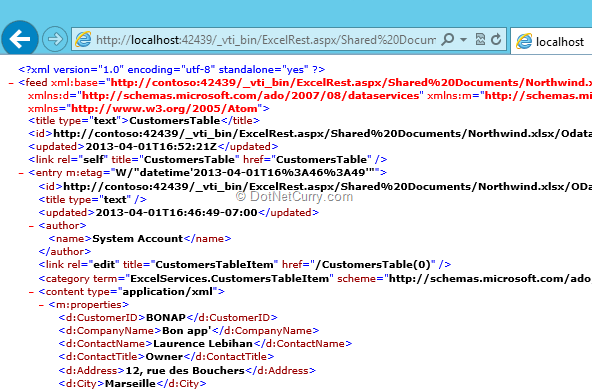Click the ContactTitle value Owner
The width and height of the screenshot is (592, 392).
(x=164, y=357)
